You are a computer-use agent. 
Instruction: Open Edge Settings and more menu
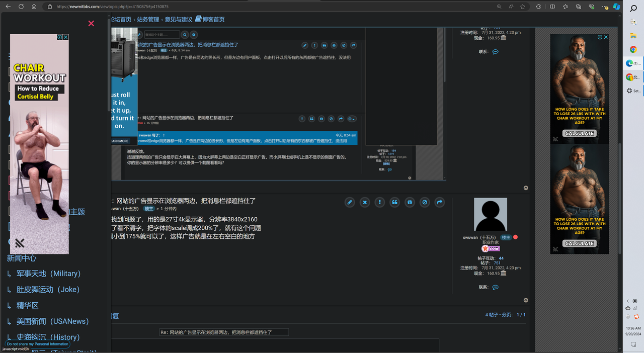coord(604,7)
